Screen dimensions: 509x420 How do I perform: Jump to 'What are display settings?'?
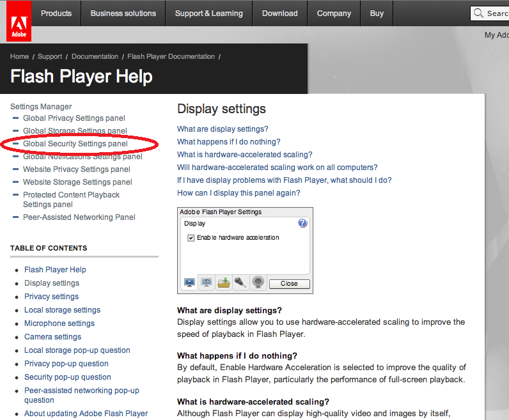(x=223, y=129)
